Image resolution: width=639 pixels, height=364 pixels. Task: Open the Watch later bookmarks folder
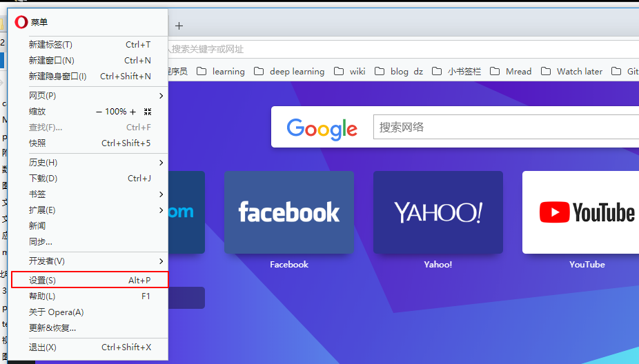[x=571, y=71]
